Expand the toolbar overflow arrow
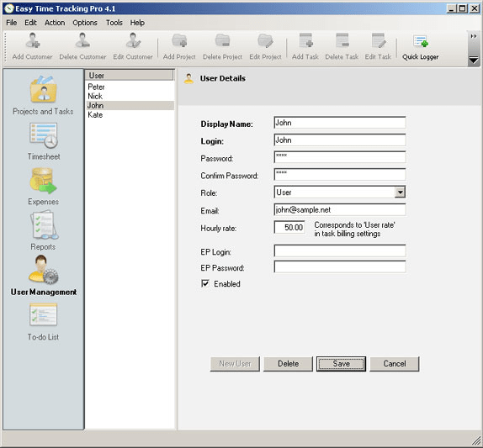This screenshot has height=448, width=483. pyautogui.click(x=474, y=60)
